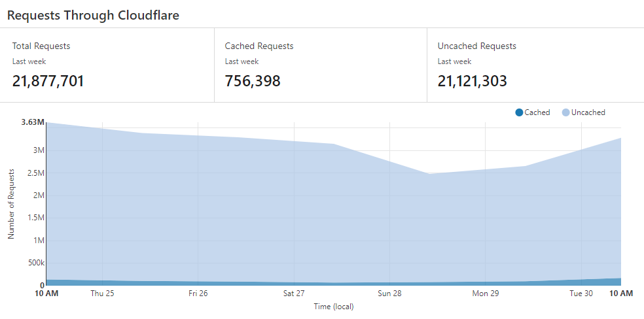Select the Sat 27 x-axis tick

(294, 294)
